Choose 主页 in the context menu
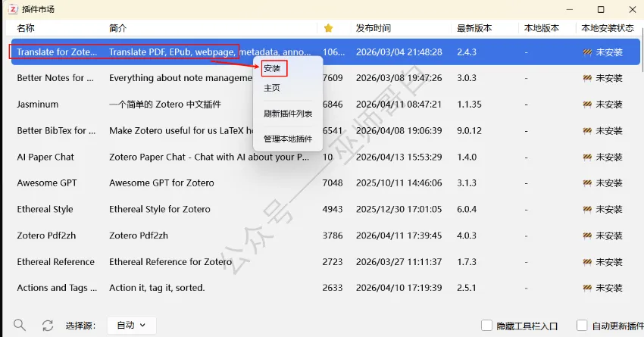This screenshot has width=644, height=337. pos(272,88)
